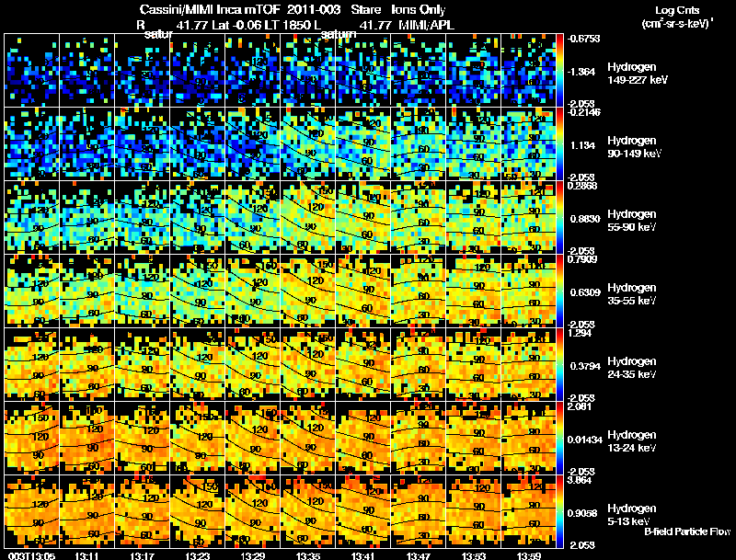Select the 13:47 time marker
Screen dimensions: 736x560
pyautogui.click(x=419, y=555)
